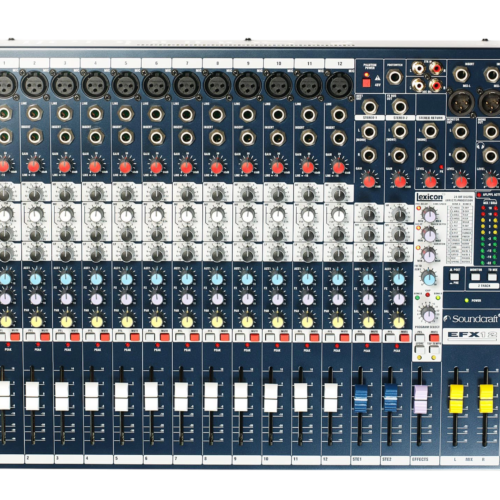Click the lilac FX send knob, channel 2
Screen dimensions: 500x500
36,299
